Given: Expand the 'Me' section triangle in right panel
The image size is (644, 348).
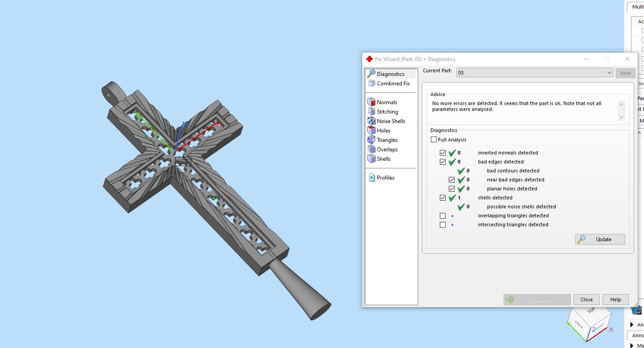Looking at the screenshot, I should (632, 345).
